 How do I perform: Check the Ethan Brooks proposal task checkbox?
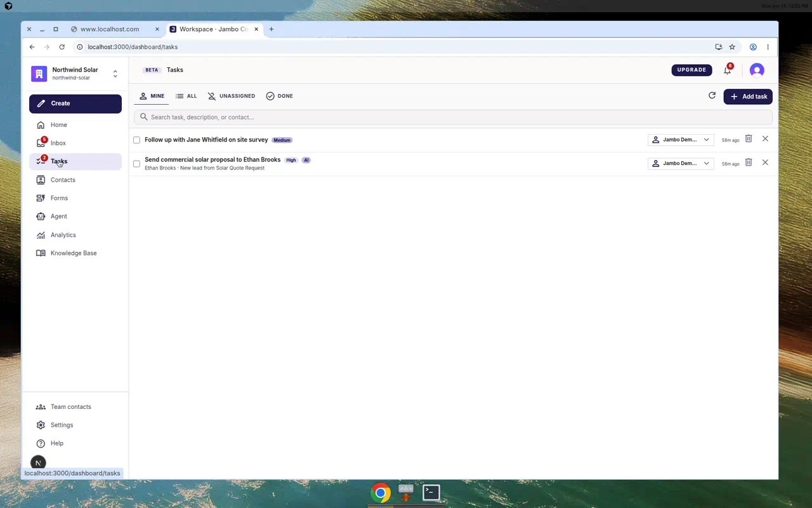(136, 164)
